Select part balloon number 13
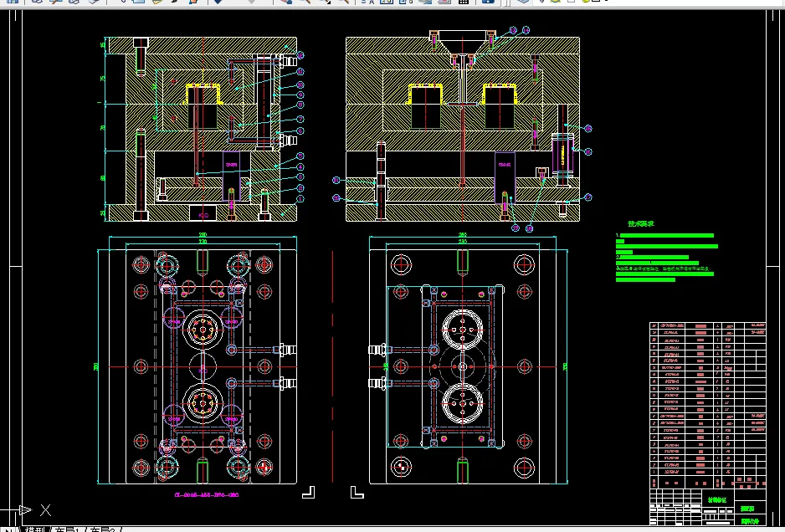The width and height of the screenshot is (785, 532). [513, 30]
